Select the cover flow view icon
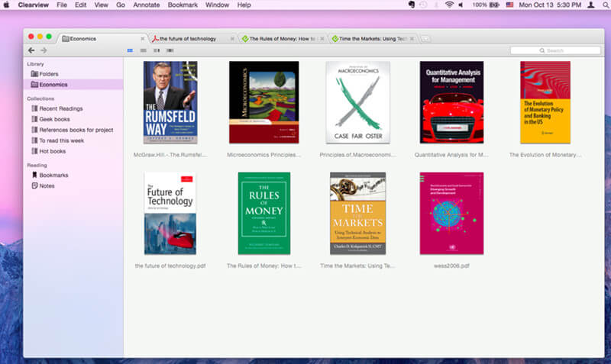 (x=170, y=50)
